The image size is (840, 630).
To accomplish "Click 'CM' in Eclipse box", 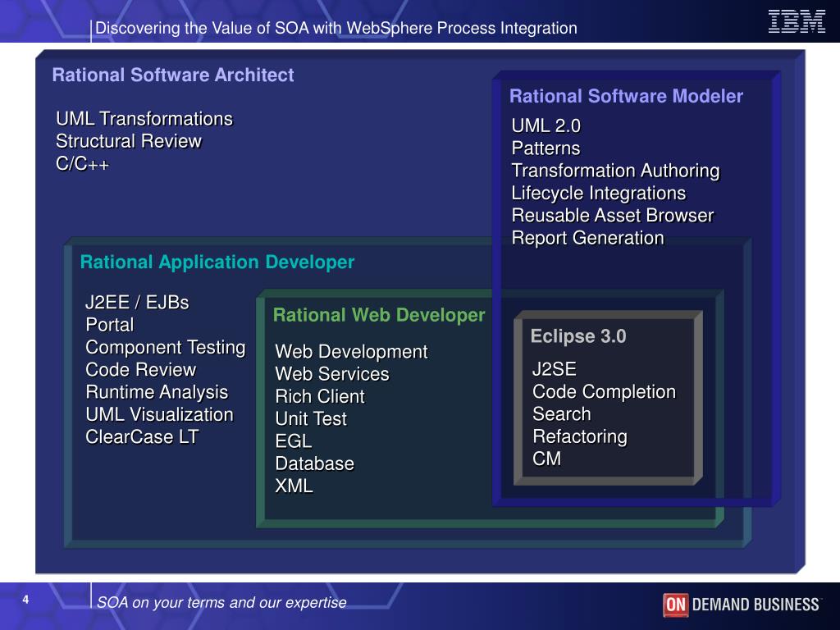I will 546,459.
